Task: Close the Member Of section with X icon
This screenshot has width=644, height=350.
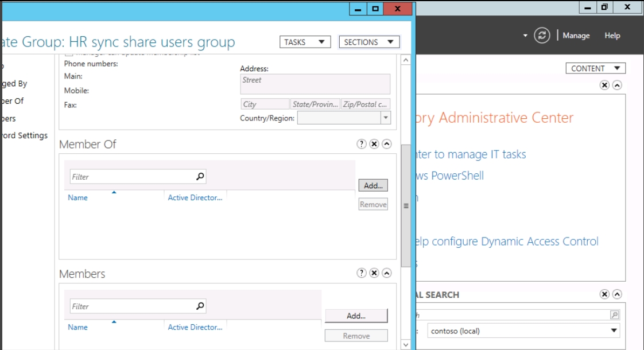Action: point(374,144)
